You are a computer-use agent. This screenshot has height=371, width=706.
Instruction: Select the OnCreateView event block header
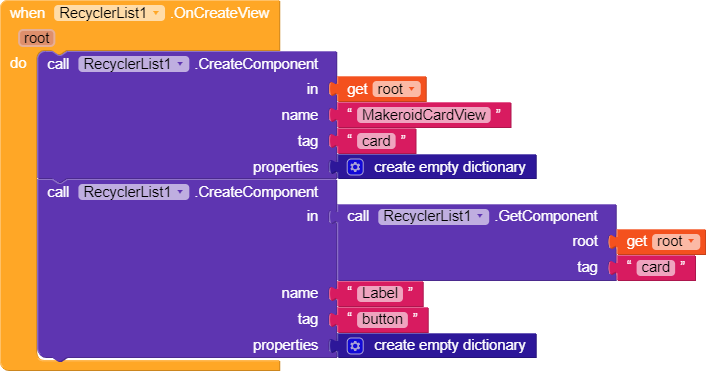coord(140,13)
